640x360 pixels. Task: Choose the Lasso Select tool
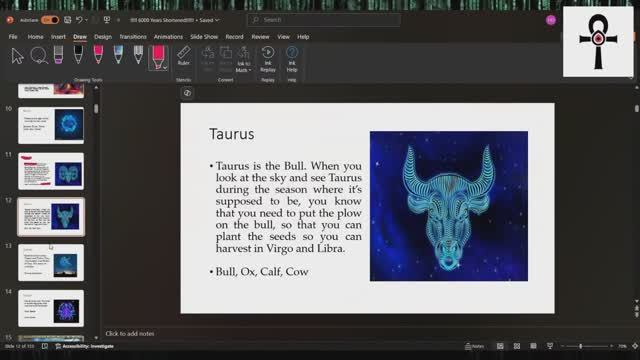[39, 56]
